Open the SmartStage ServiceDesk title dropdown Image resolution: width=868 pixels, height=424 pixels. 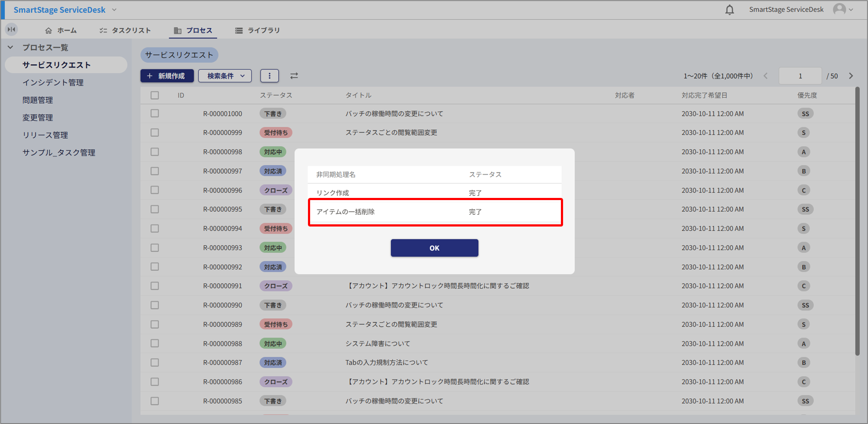pos(114,10)
